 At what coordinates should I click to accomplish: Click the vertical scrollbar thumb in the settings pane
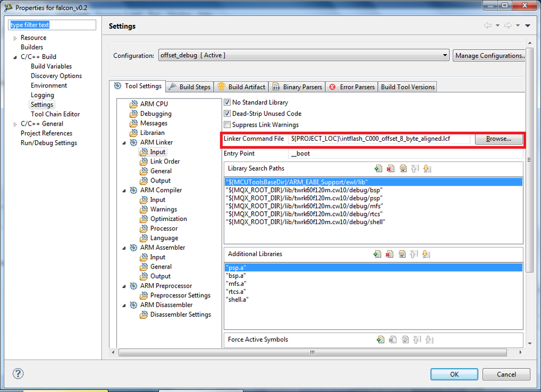[x=530, y=160]
